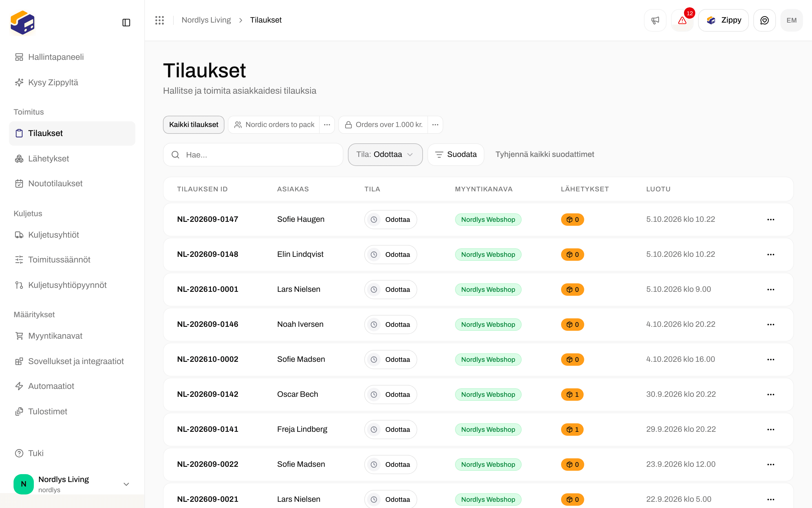This screenshot has width=812, height=508.
Task: Open the apps grid icon
Action: click(160, 20)
